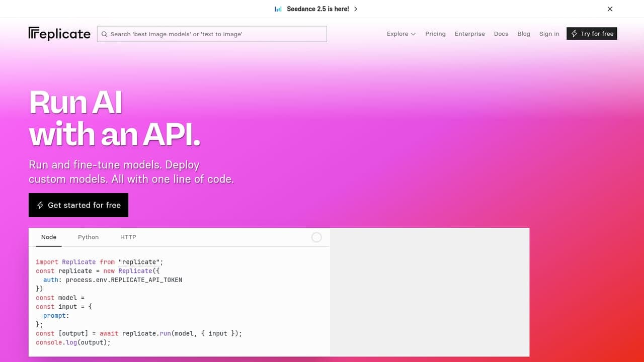The height and width of the screenshot is (362, 644).
Task: Focus the model search field
Action: (x=212, y=34)
